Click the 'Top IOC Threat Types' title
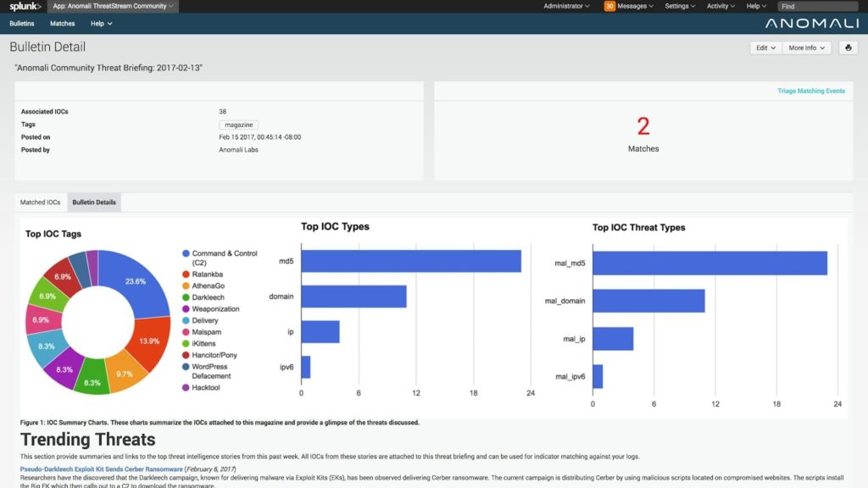This screenshot has width=868, height=488. coord(639,227)
